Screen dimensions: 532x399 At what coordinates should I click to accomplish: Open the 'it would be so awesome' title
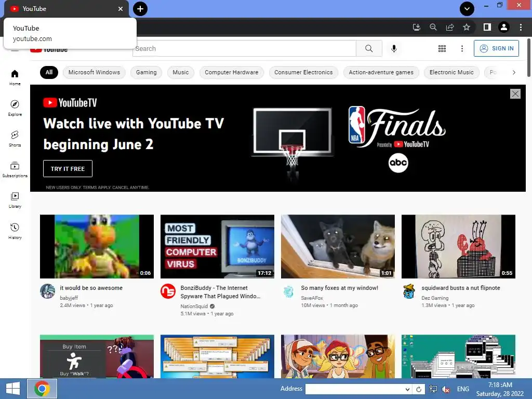(x=91, y=288)
